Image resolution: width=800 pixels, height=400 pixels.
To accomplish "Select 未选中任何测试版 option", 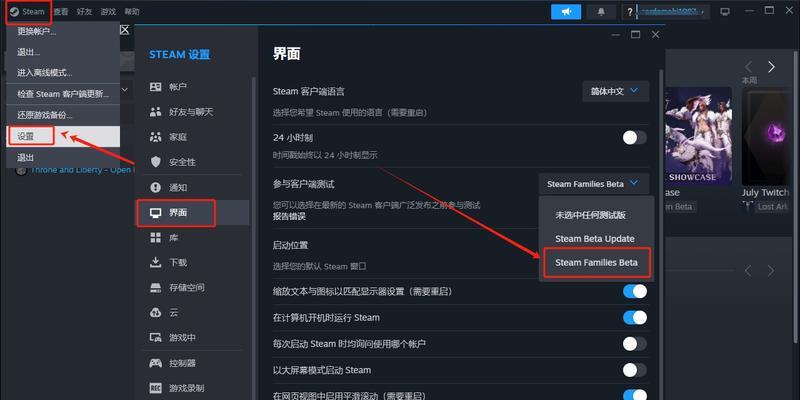I will click(590, 215).
